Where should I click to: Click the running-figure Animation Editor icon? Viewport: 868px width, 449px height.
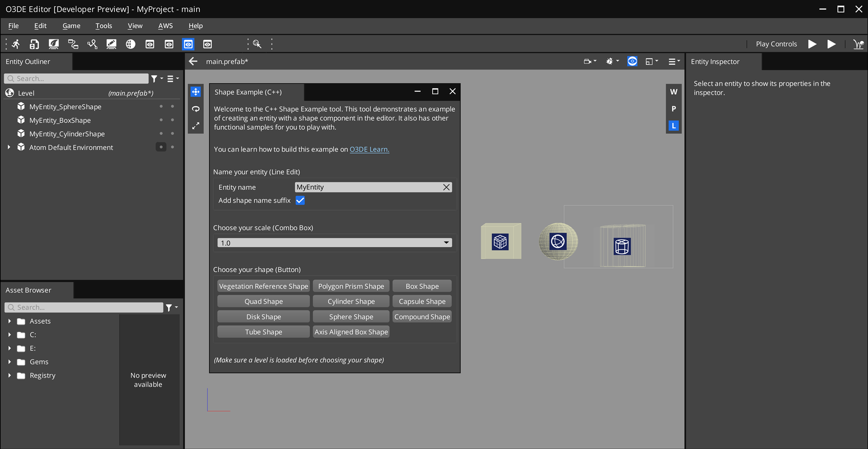point(16,44)
